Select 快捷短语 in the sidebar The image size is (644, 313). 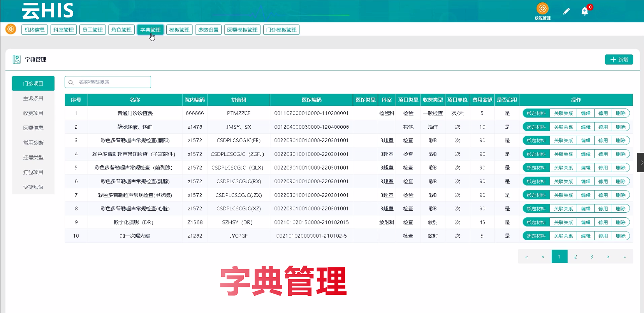pos(33,187)
